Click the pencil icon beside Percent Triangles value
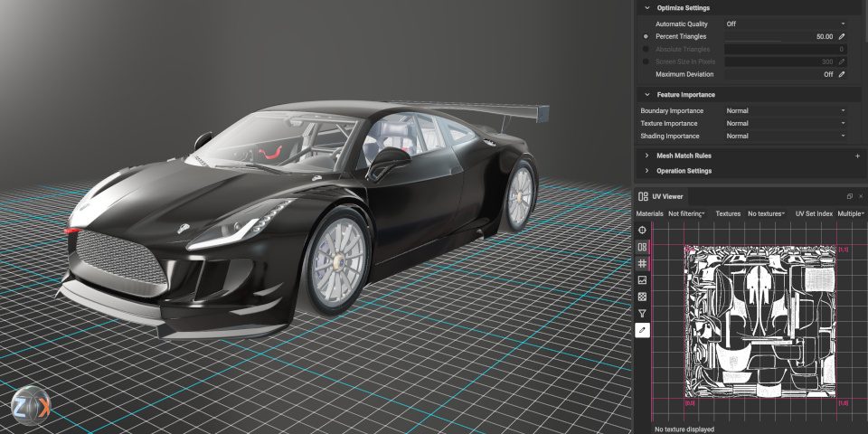 pos(842,36)
